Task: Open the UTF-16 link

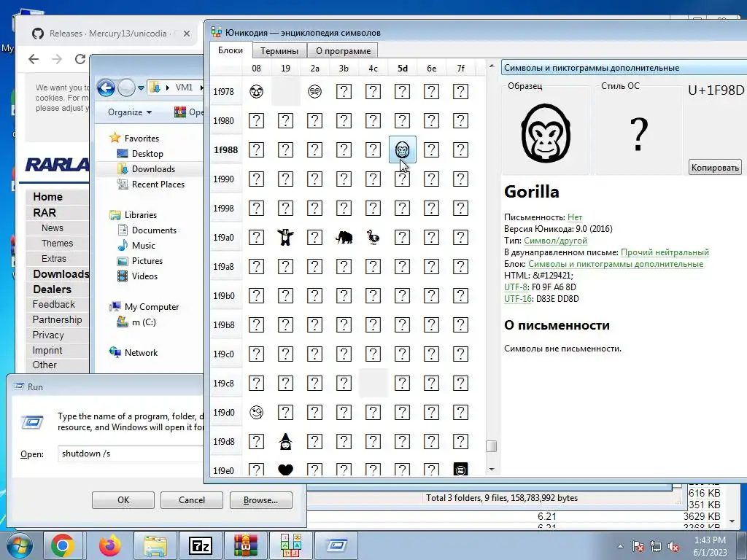Action: point(517,299)
